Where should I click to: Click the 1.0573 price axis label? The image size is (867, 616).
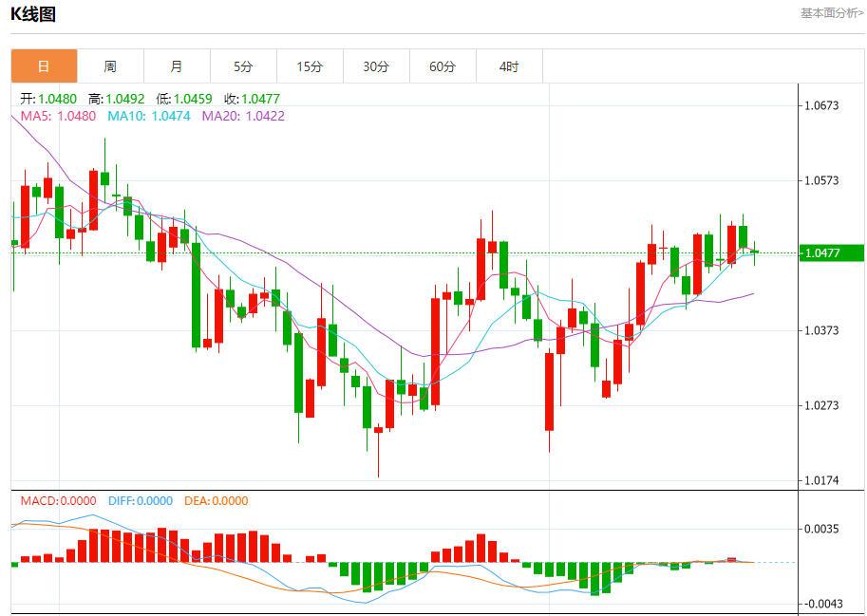click(x=821, y=180)
